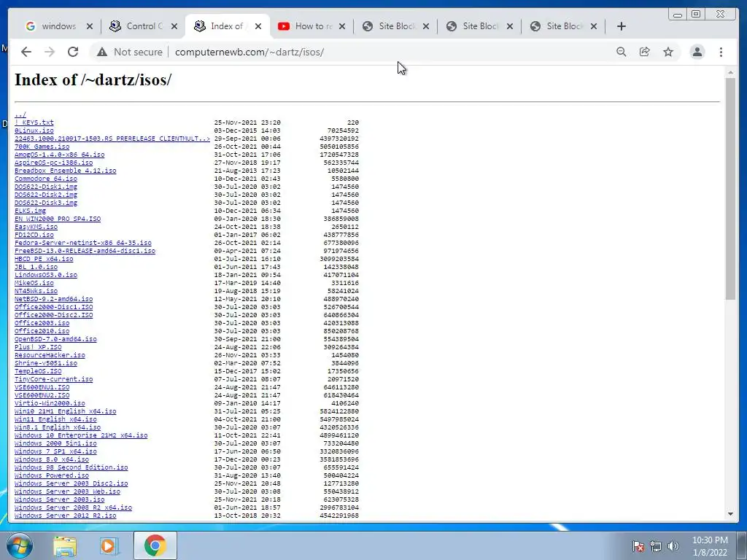Close the second Site Block tab
This screenshot has height=560, width=747.
tap(510, 26)
